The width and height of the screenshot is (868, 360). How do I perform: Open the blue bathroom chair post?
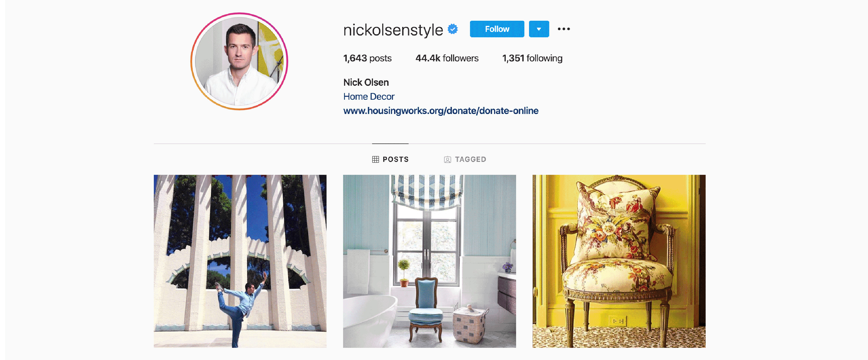click(429, 261)
